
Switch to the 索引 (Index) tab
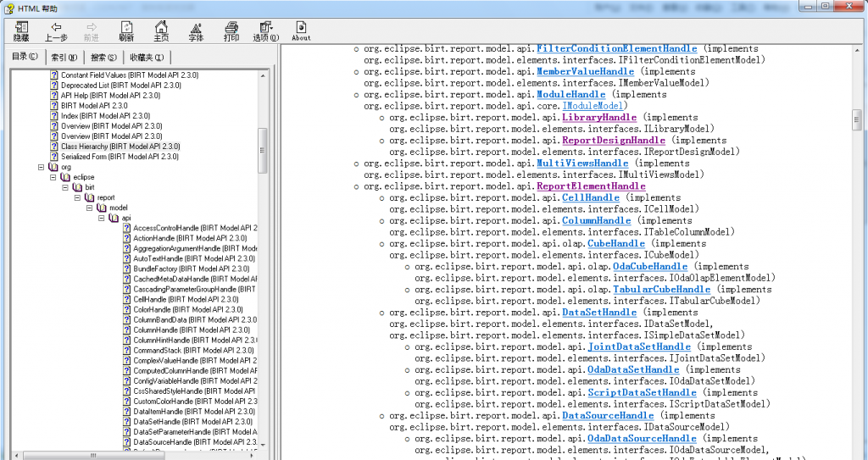click(64, 57)
